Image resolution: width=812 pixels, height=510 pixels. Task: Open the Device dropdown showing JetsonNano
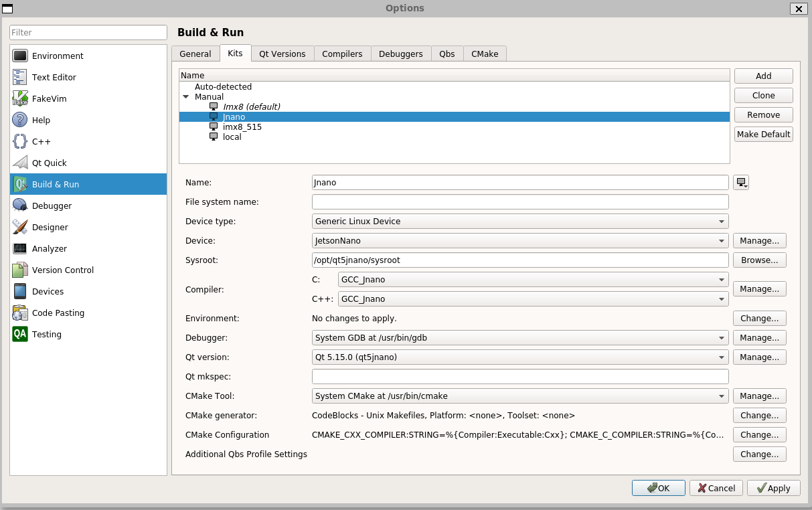pos(520,241)
